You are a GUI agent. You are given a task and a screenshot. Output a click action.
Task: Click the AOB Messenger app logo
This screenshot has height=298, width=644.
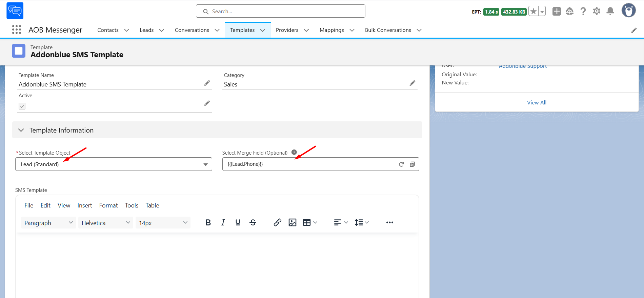tap(15, 11)
